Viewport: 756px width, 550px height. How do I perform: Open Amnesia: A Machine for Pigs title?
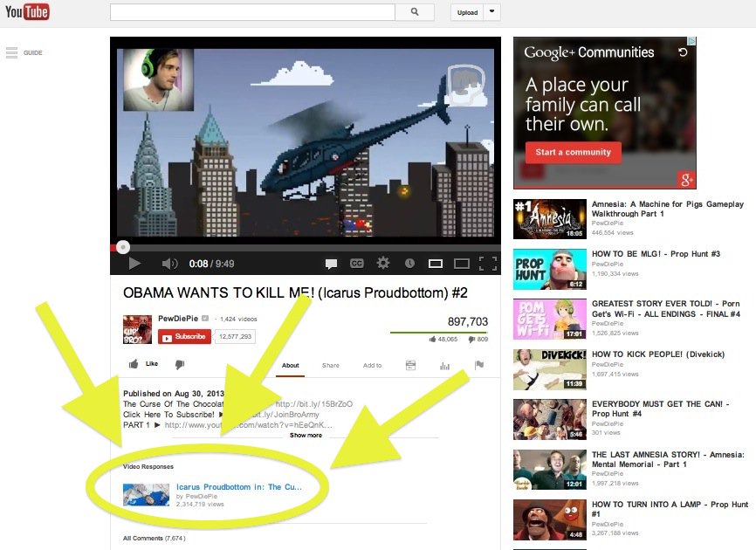667,209
